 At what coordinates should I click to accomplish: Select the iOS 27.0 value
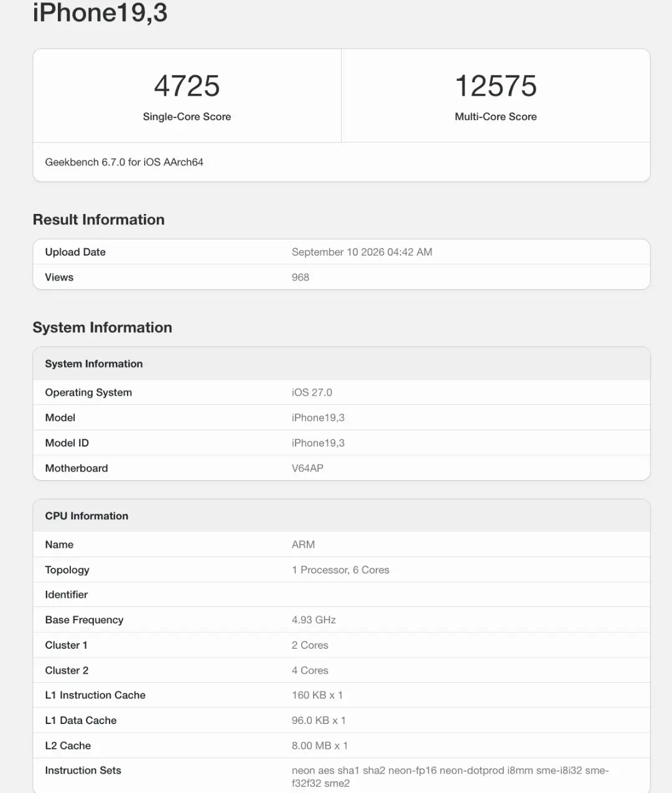click(x=312, y=392)
